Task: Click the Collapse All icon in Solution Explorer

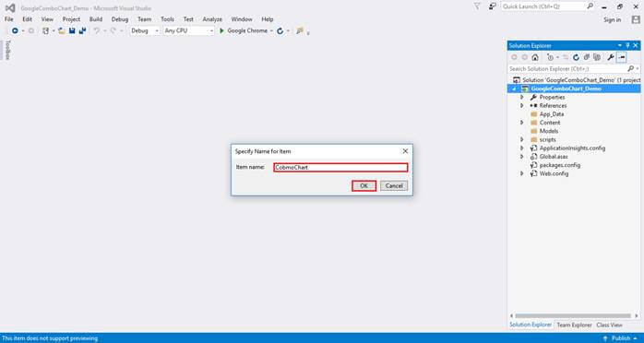Action: (x=587, y=57)
